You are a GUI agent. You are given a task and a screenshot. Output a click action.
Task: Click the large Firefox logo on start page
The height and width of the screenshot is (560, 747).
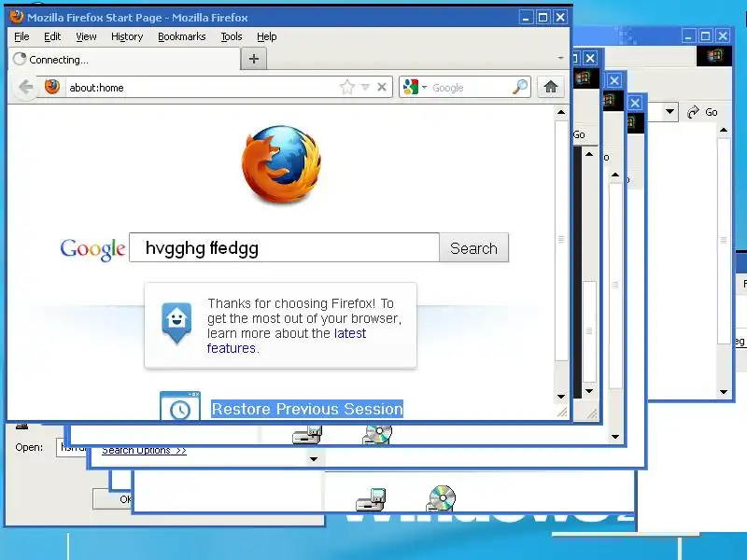(x=281, y=164)
